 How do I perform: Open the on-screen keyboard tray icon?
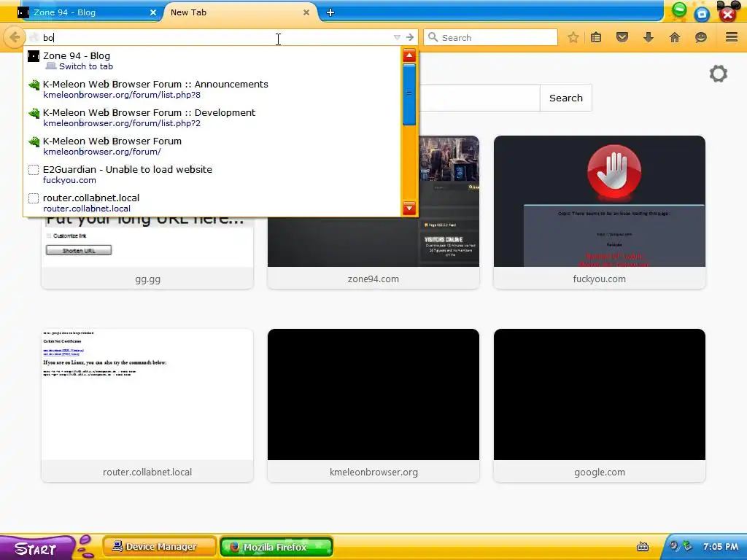click(x=643, y=547)
